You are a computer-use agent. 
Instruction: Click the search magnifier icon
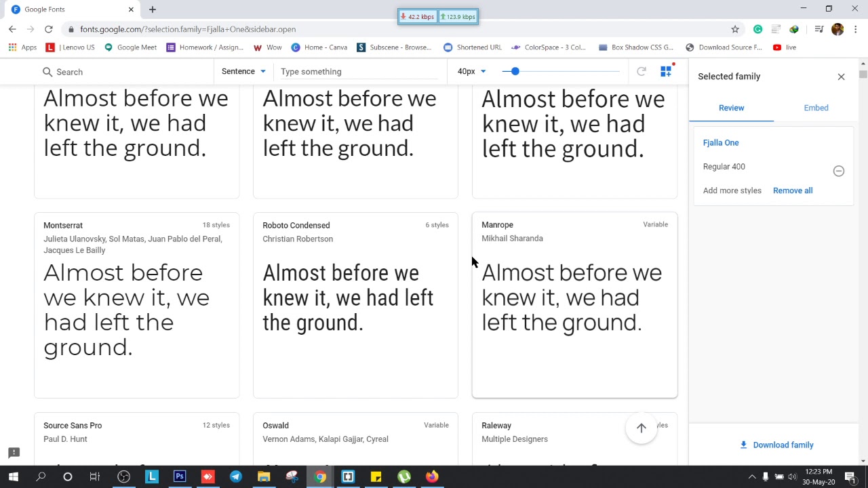[x=47, y=72]
